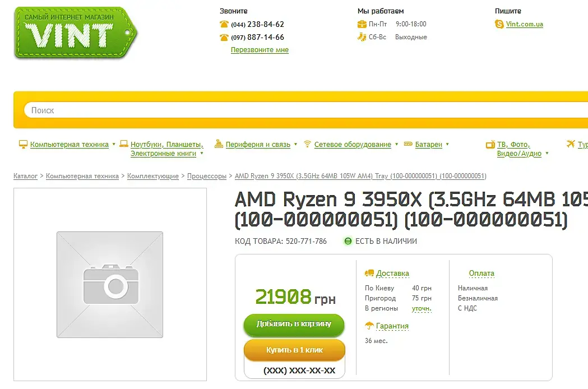Screen dimensions: 588x389
Task: Click the Добавить в корзину button
Action: pos(294,324)
